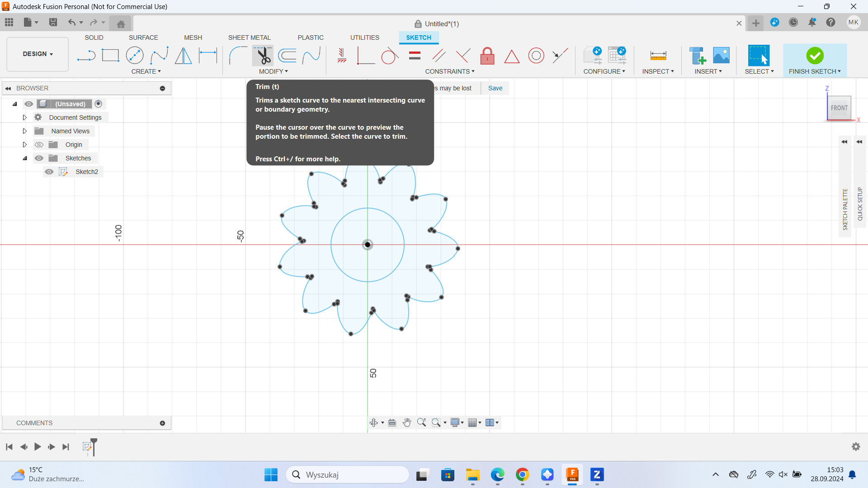Select the Offset tool in Modify
Screen dimensions: 868x488
click(x=287, y=56)
